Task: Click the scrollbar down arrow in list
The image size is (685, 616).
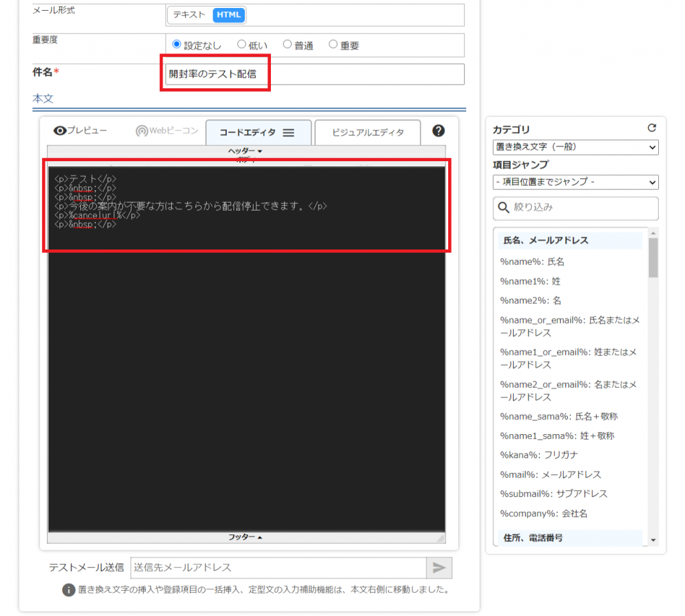Action: [x=653, y=540]
